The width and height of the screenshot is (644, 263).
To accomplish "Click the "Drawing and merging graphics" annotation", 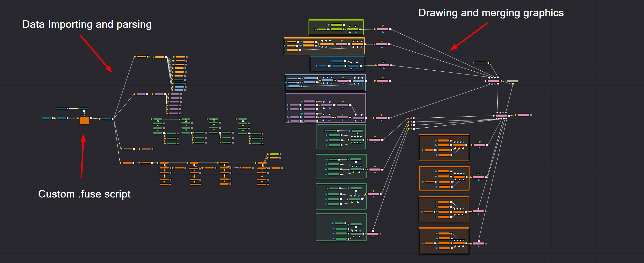I will click(x=491, y=13).
